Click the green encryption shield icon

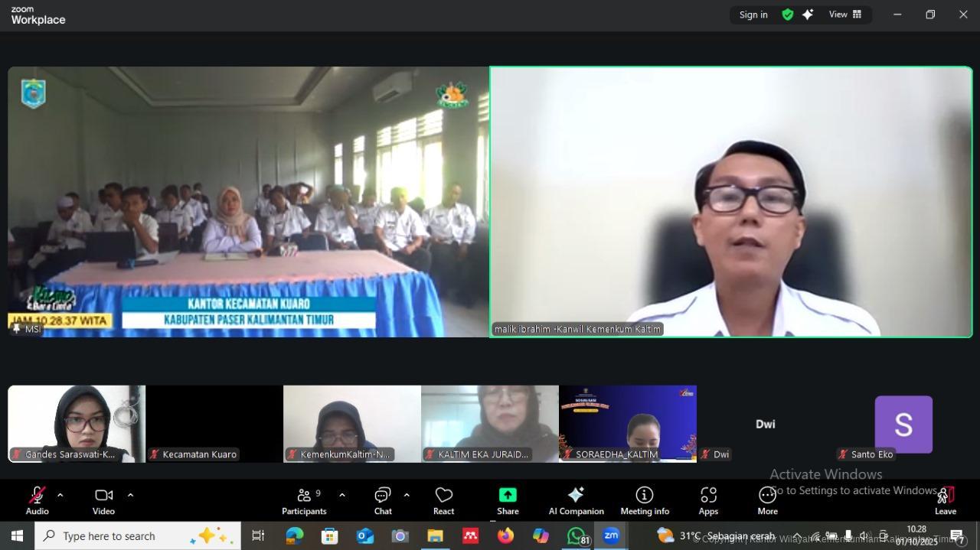[x=787, y=15]
